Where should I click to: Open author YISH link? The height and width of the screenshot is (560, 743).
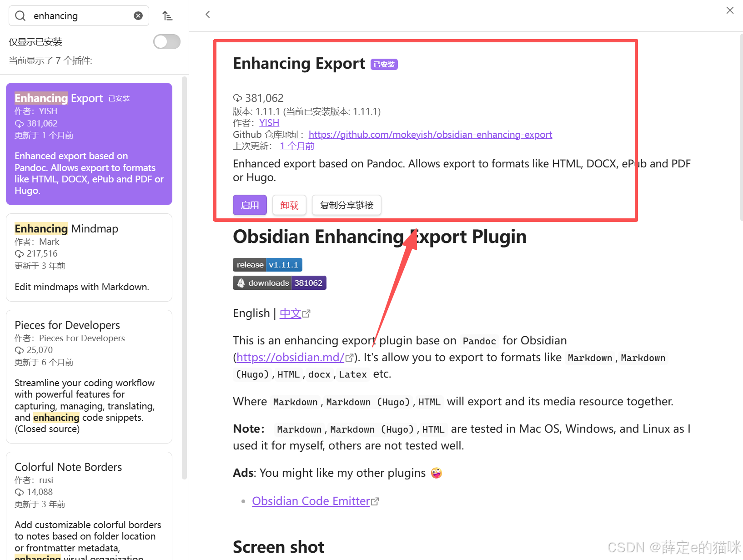[x=269, y=123]
